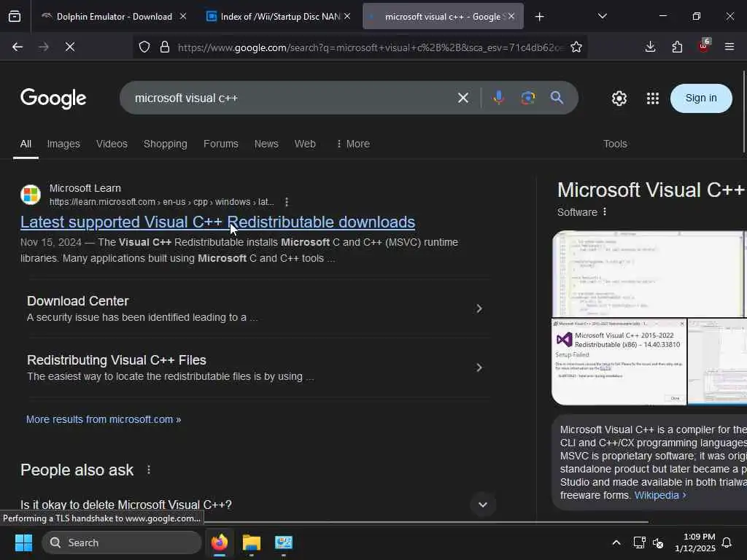This screenshot has height=560, width=747.
Task: Open options beside Software label
Action: 605,212
